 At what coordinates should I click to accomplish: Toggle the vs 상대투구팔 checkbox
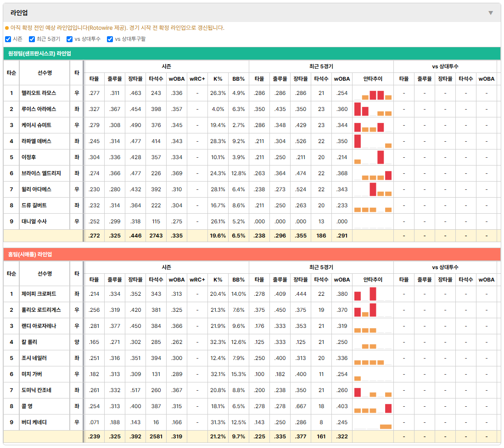[x=110, y=39]
